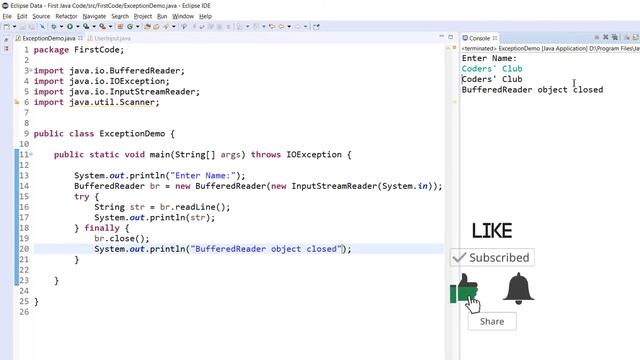Open the Coverage dropdown arrow
Viewport: 640px width, 360px height.
tap(94, 27)
